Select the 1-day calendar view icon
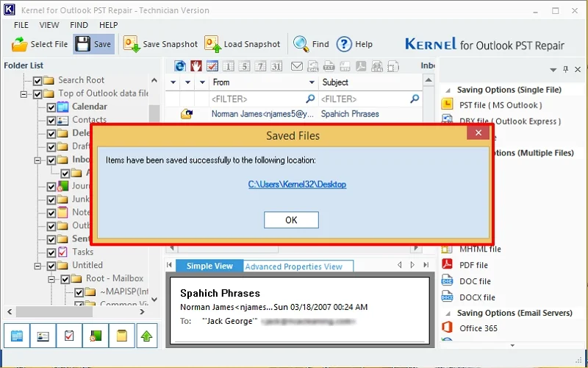The height and width of the screenshot is (368, 588). point(229,66)
